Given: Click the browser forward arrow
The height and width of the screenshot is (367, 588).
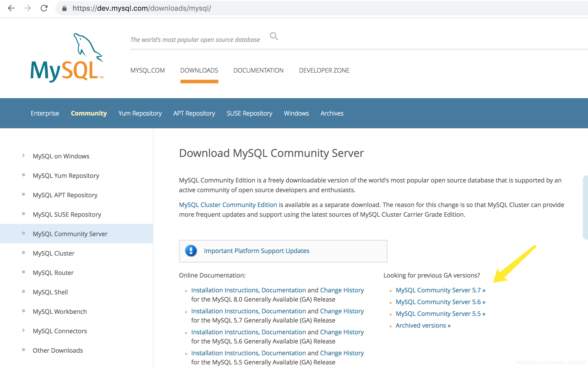Looking at the screenshot, I should [x=28, y=8].
